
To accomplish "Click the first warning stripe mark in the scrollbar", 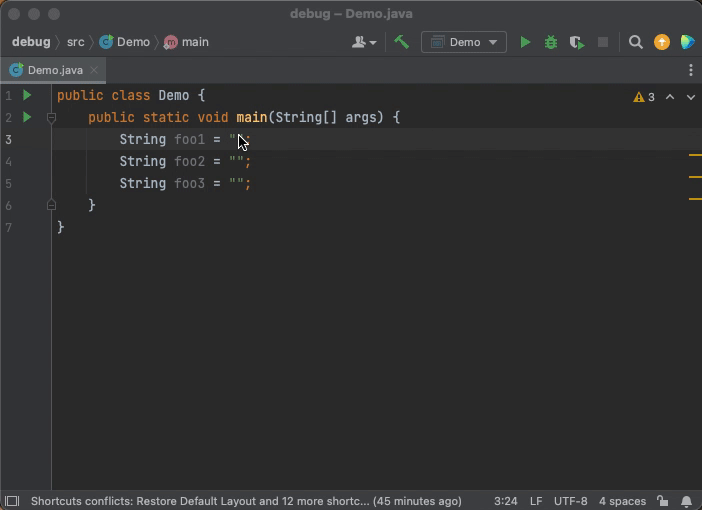I will click(695, 155).
